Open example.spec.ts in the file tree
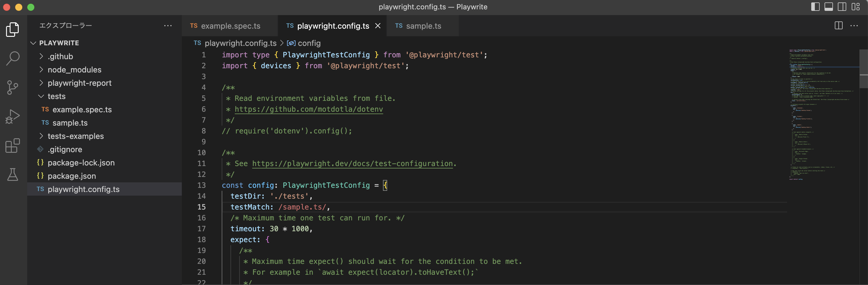Screen dimensions: 868x285 [104, 110]
